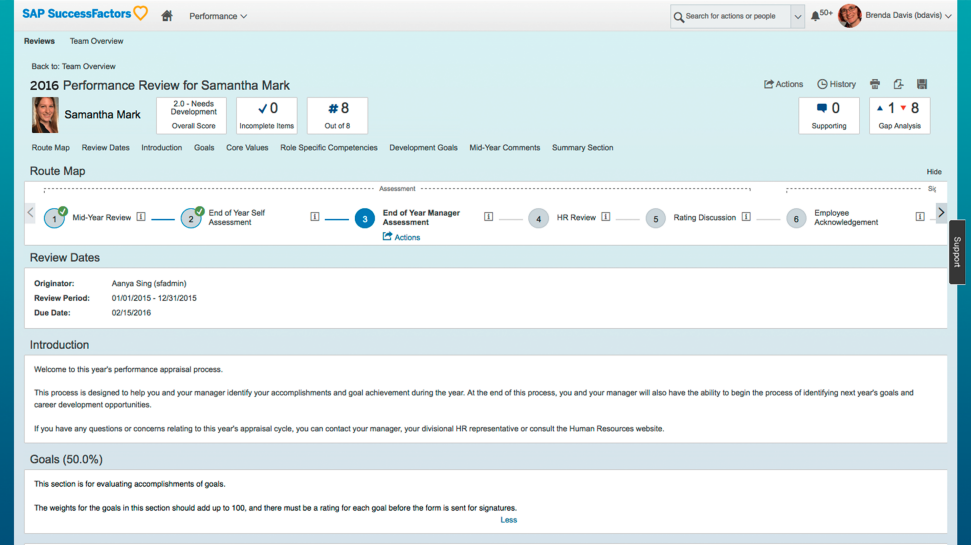Open the Gap Analysis tile
Image resolution: width=971 pixels, height=545 pixels.
tap(899, 115)
